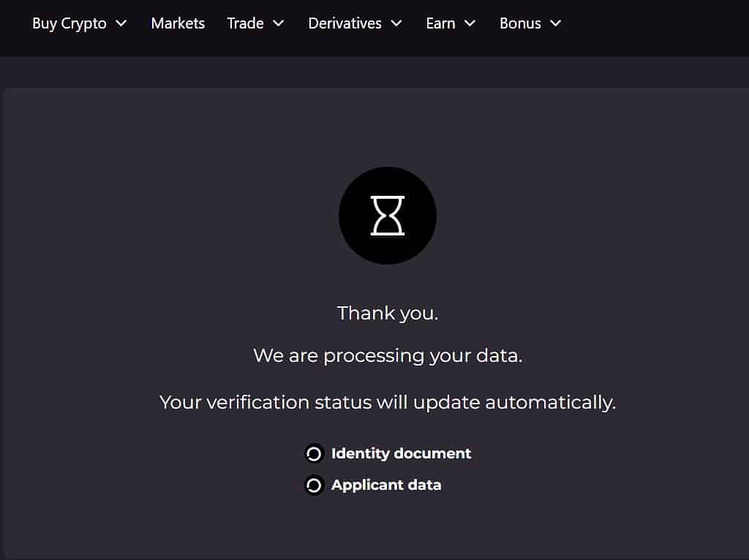Open the Buy Crypto menu label
749x560 pixels.
pos(69,24)
